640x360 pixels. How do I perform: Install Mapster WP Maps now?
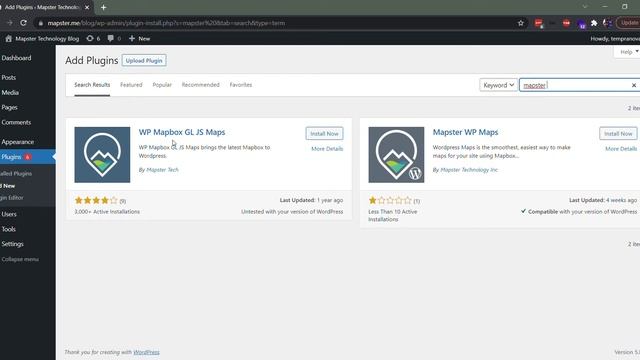[x=618, y=133]
